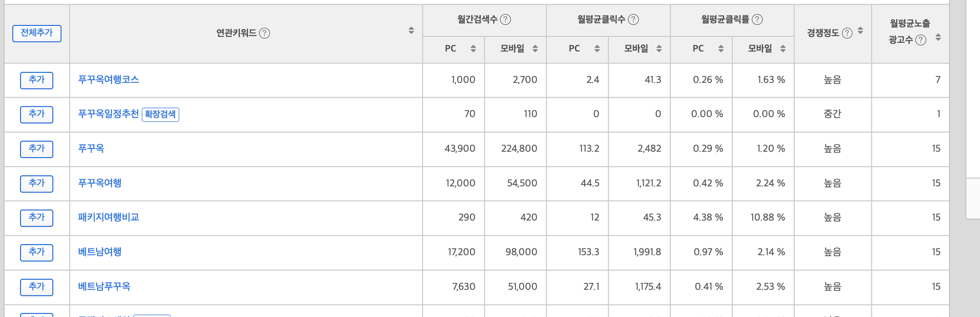
Task: Sort 월간검색수 PC column
Action: (x=473, y=48)
